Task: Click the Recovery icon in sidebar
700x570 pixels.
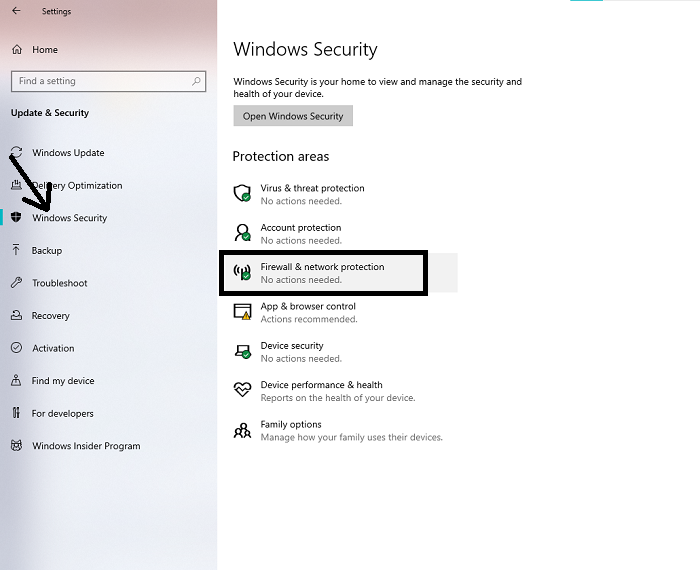Action: (17, 315)
